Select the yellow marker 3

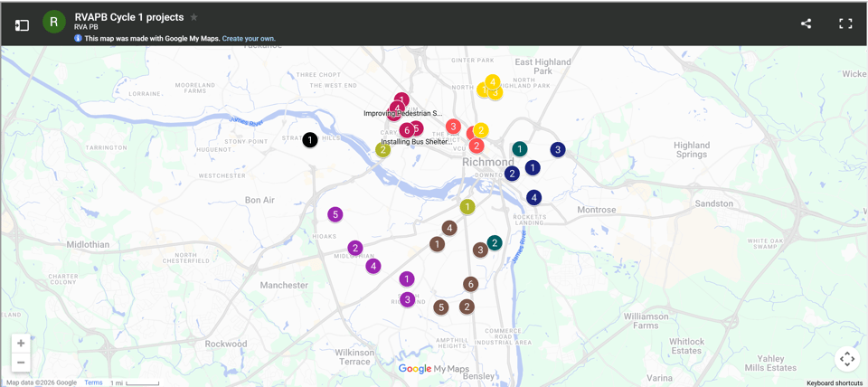pos(496,93)
